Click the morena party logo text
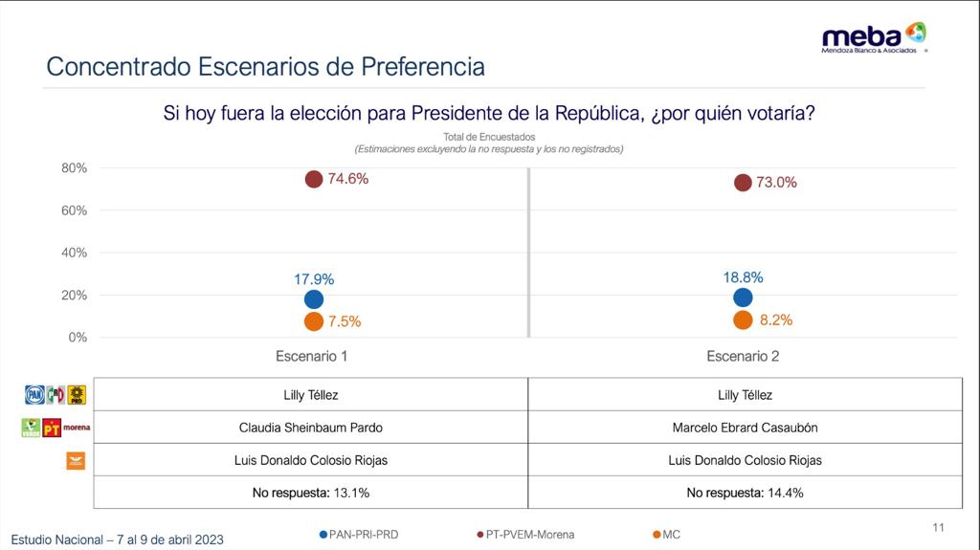 coord(77,428)
